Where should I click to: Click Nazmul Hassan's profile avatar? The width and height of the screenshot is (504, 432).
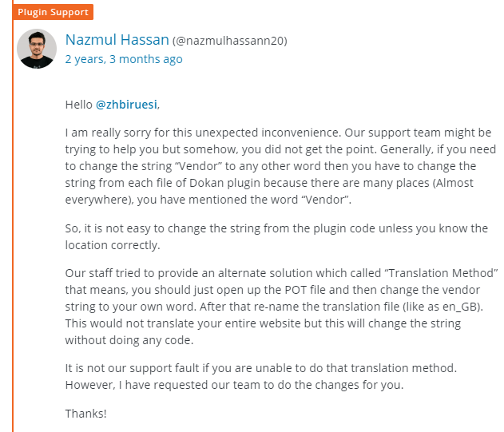tap(37, 49)
